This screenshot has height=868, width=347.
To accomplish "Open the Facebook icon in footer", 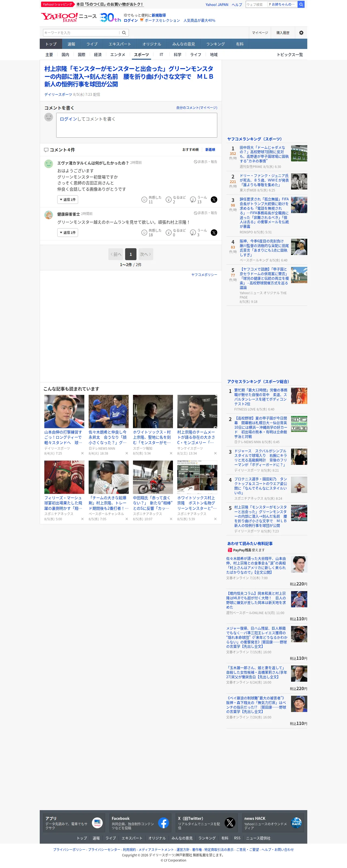I will (x=164, y=823).
